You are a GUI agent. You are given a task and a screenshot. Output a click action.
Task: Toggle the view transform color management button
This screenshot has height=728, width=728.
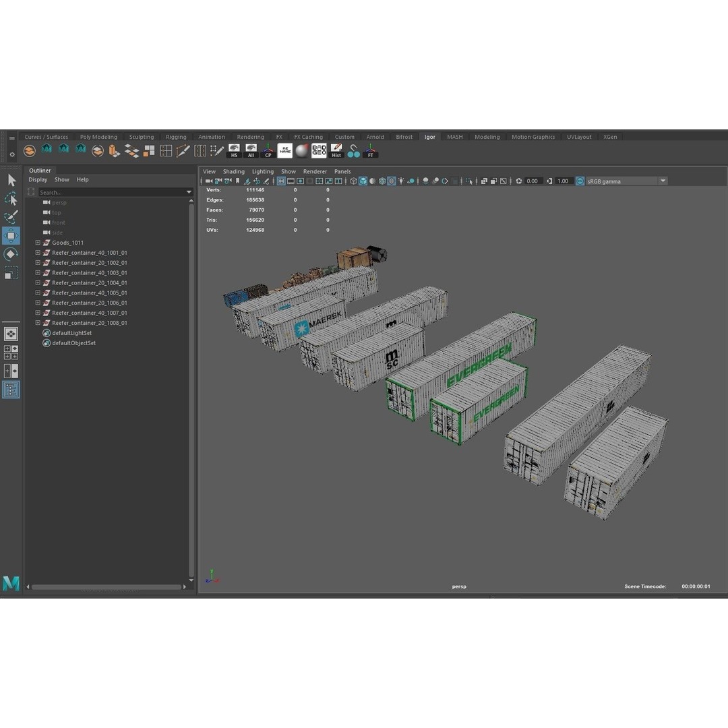(580, 181)
